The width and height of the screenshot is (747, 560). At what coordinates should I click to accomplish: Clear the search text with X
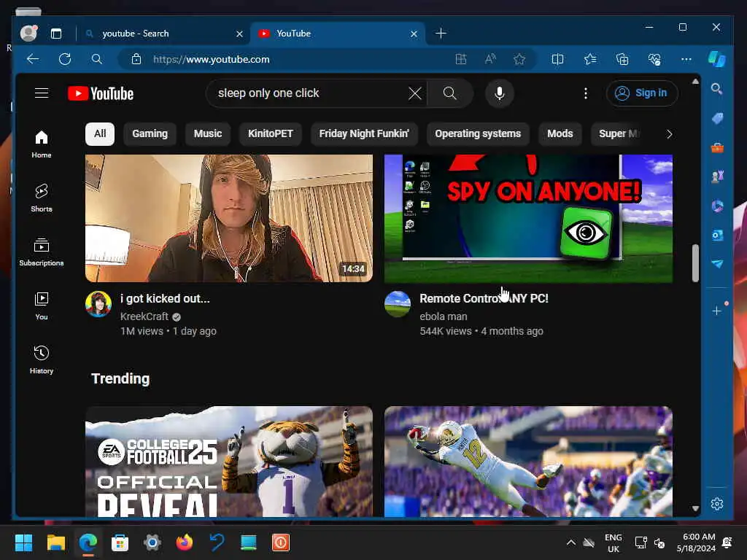[x=415, y=93]
